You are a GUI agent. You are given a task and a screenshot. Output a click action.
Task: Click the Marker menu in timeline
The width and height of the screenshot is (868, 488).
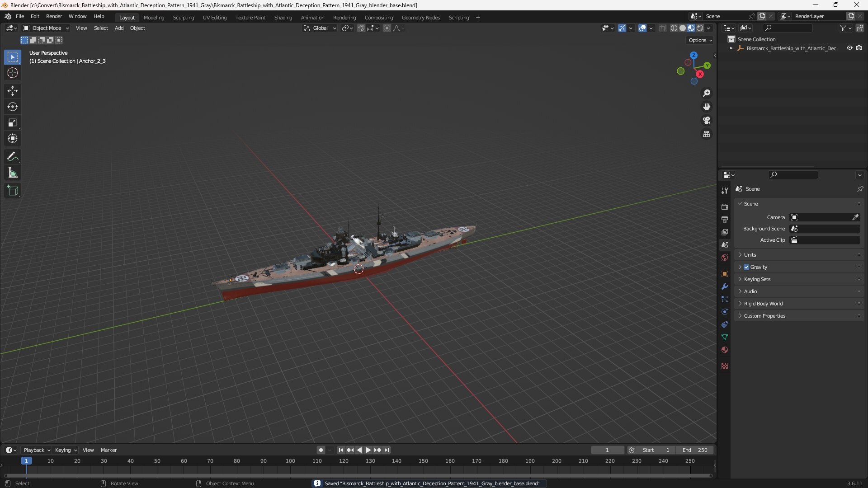[x=108, y=450]
